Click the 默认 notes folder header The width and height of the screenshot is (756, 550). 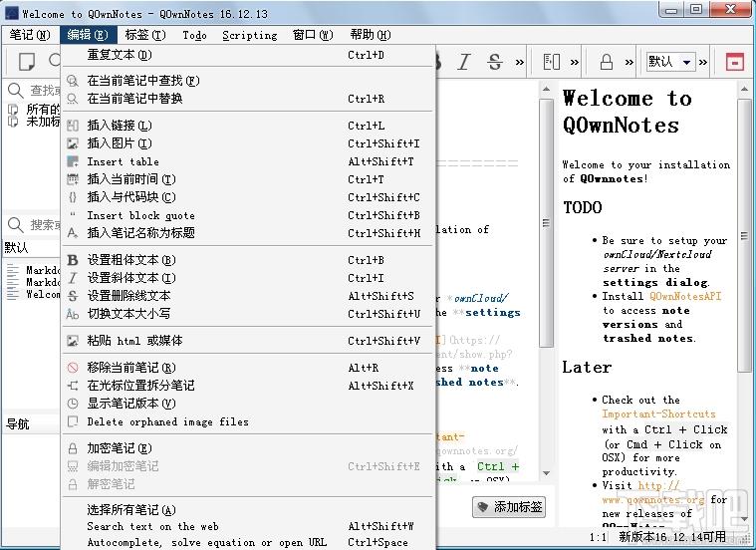point(32,248)
